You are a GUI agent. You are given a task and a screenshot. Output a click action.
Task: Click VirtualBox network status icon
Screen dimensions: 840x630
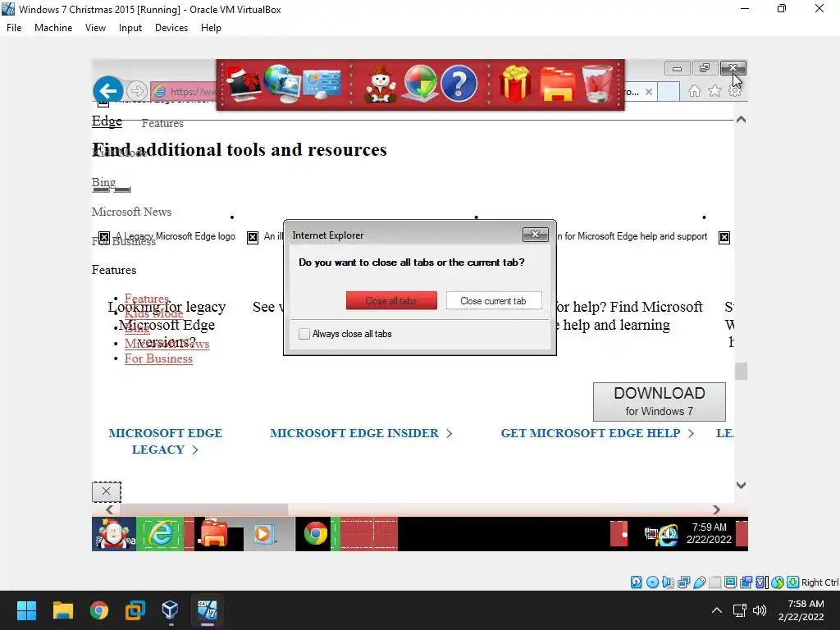tap(683, 582)
